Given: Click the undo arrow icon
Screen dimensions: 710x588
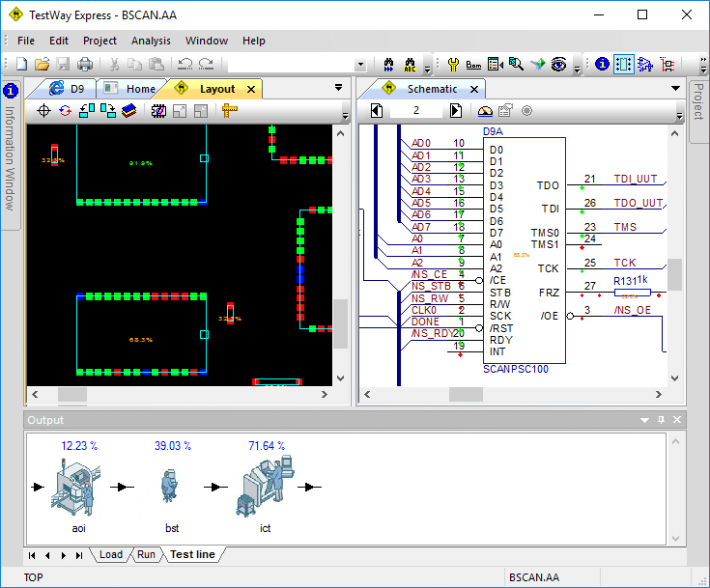Looking at the screenshot, I should point(185,65).
